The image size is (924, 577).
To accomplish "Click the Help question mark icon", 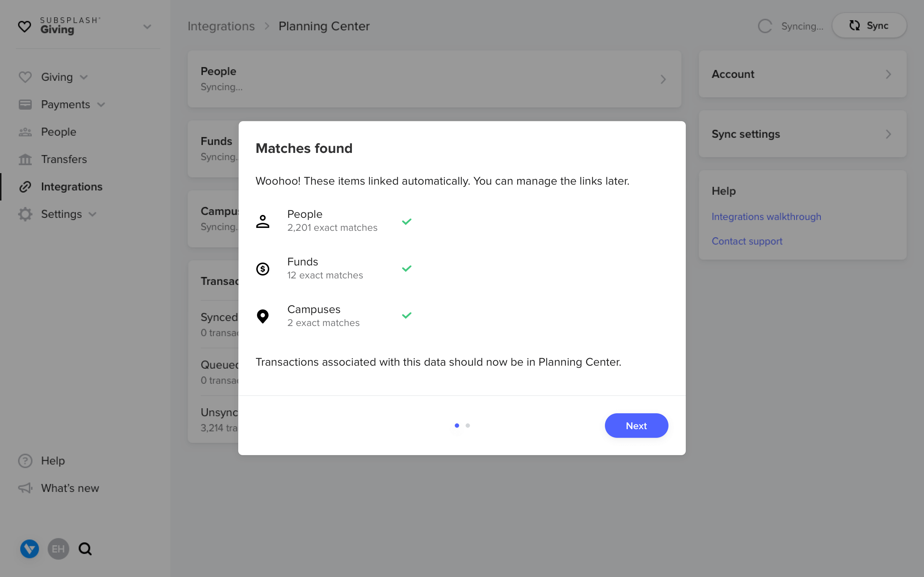I will click(25, 461).
